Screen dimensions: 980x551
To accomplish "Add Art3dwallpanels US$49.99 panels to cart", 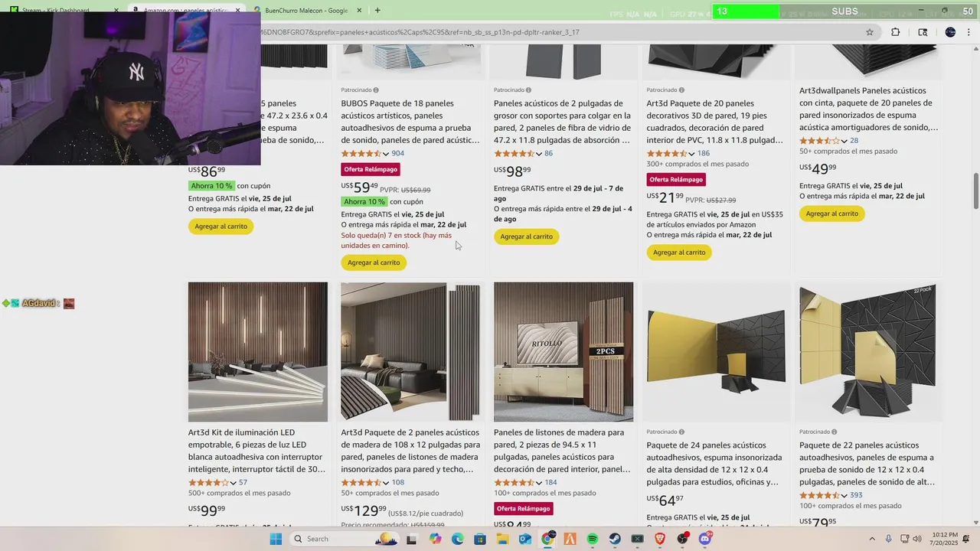I will coord(832,214).
